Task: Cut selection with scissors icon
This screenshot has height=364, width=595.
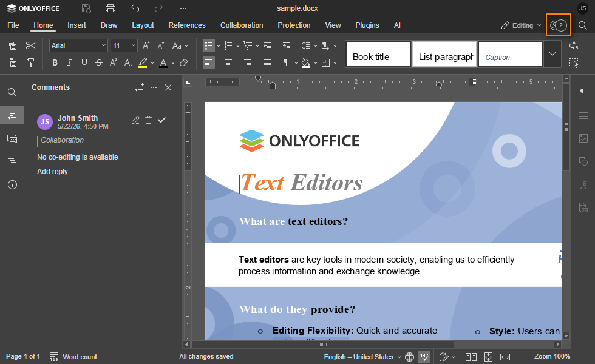Action: tap(31, 46)
